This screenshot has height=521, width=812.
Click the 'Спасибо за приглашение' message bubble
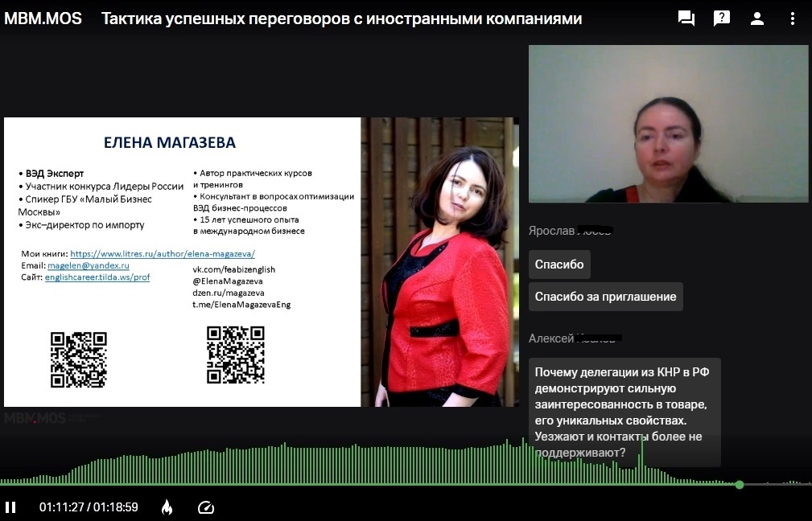pos(604,297)
